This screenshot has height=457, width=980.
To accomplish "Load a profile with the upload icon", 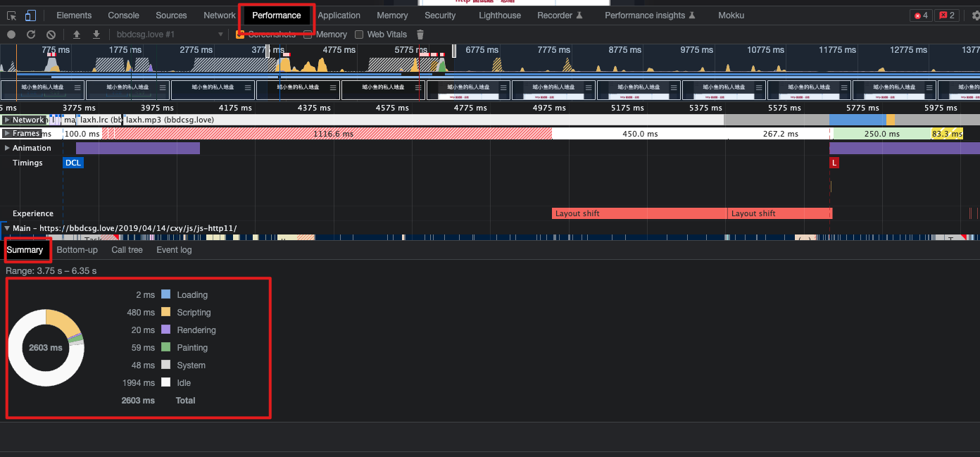I will pyautogui.click(x=77, y=35).
